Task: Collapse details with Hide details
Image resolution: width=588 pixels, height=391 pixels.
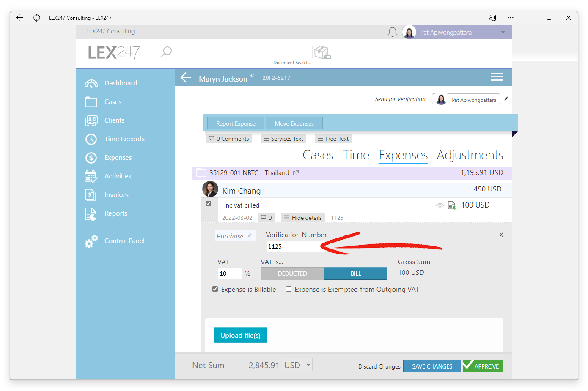Action: [303, 218]
